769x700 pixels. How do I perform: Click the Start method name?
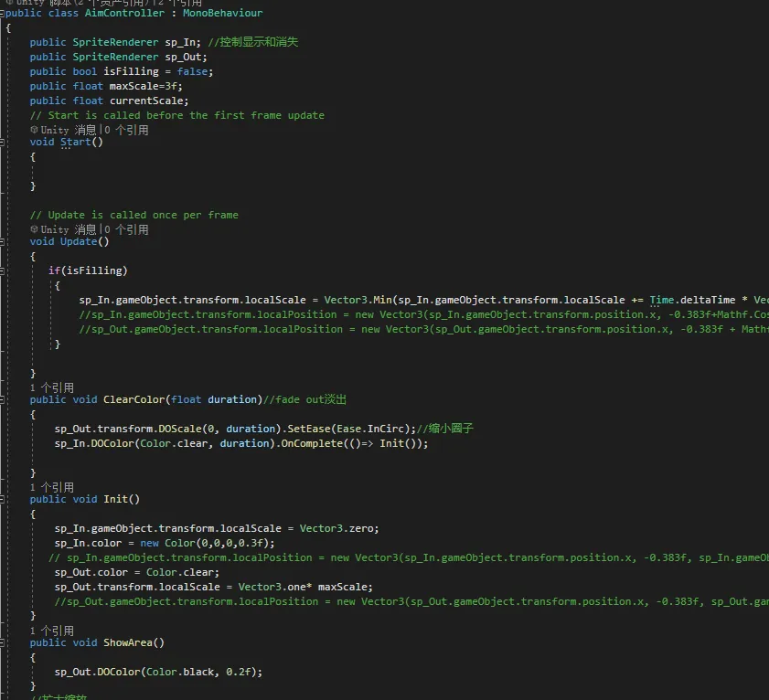76,143
